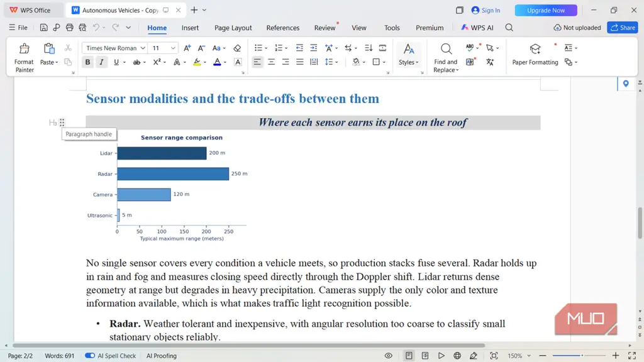The width and height of the screenshot is (644, 362).
Task: Click Not uploaded cloud status
Action: (577, 28)
